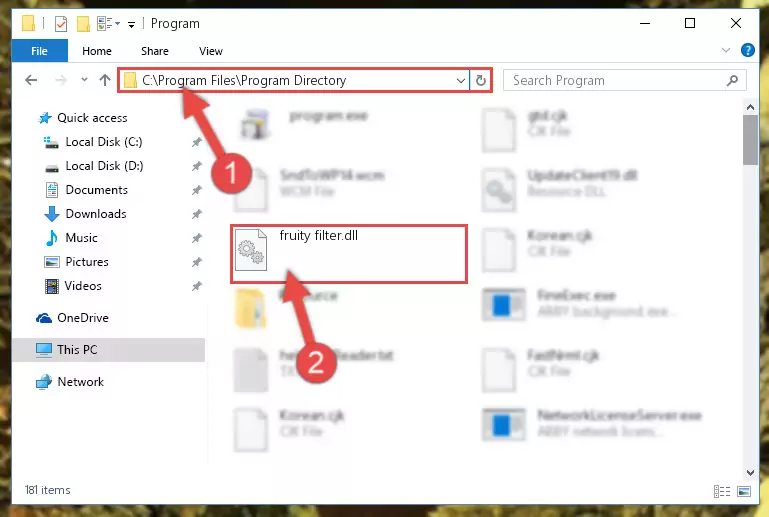This screenshot has height=517, width=769.
Task: Go up one folder level
Action: [x=104, y=80]
